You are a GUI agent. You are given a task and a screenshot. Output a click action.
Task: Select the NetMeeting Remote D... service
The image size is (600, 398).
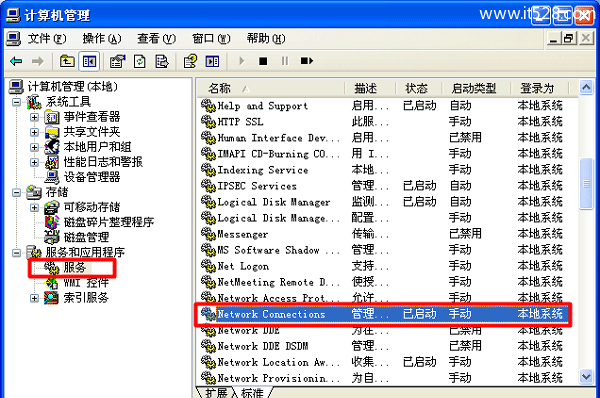click(x=278, y=282)
